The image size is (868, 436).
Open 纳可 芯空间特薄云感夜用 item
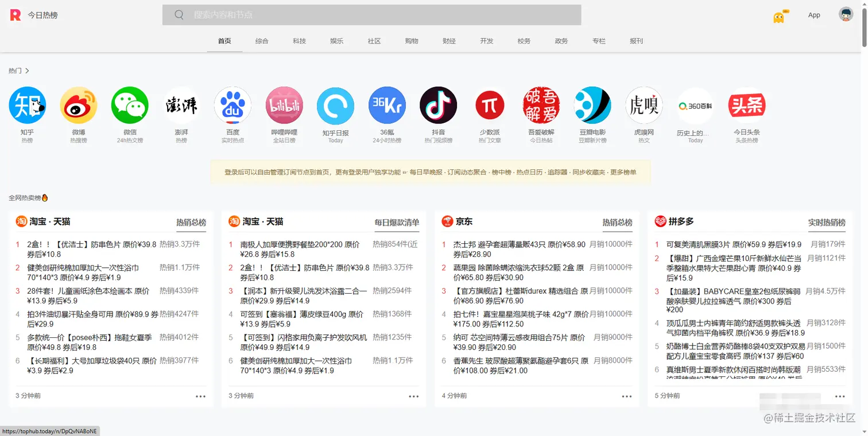point(519,342)
